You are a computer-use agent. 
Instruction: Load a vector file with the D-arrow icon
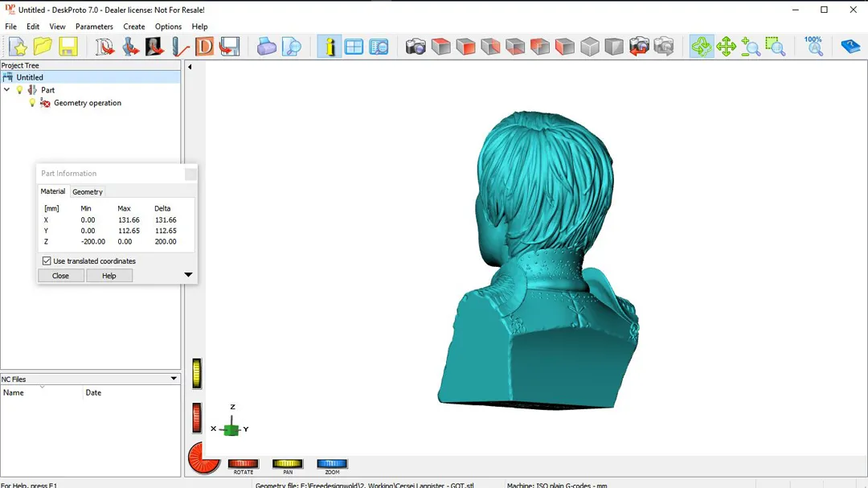click(x=104, y=47)
